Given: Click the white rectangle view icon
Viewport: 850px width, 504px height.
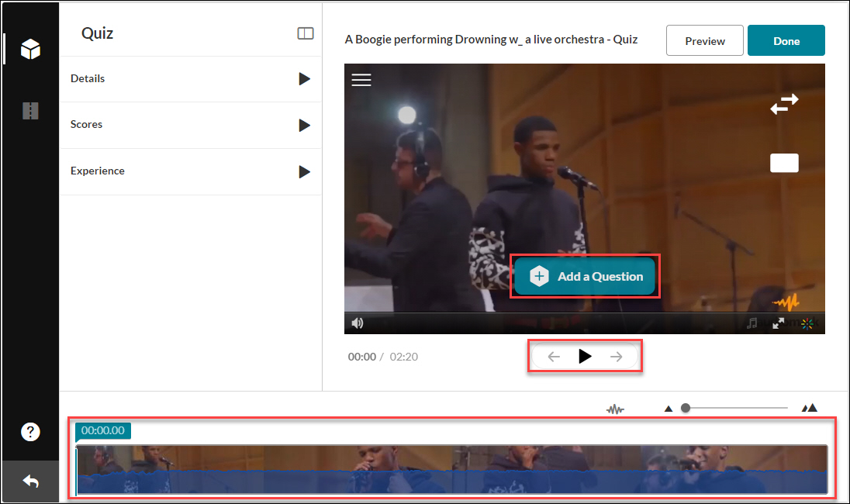Looking at the screenshot, I should (784, 163).
